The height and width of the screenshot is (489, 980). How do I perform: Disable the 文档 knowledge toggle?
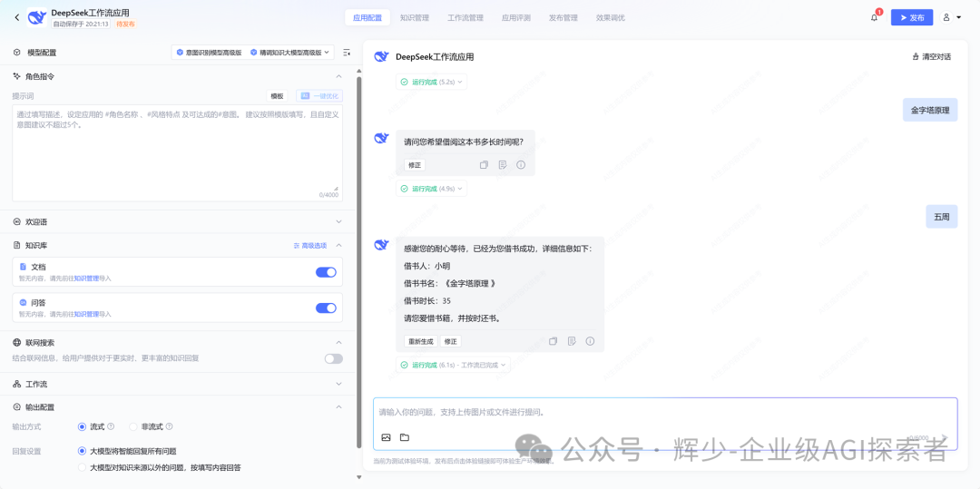click(327, 272)
